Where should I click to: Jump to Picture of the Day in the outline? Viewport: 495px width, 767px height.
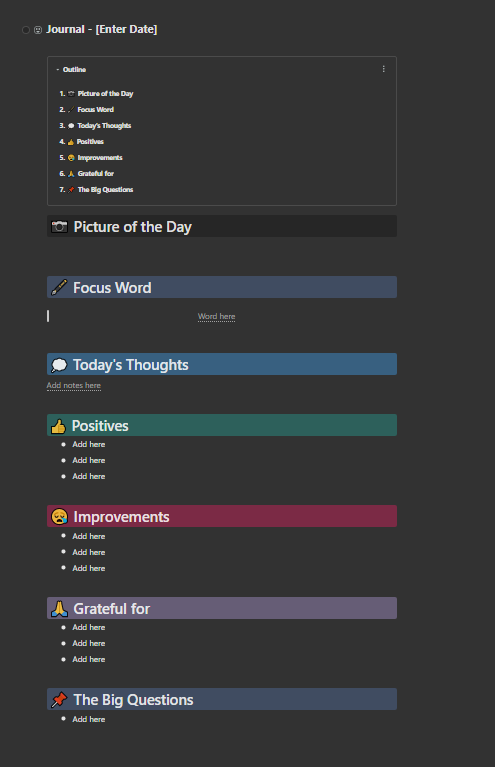(105, 93)
